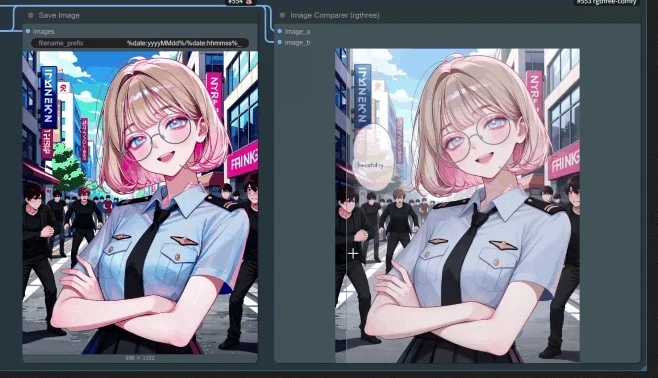Click the image_b label
The height and width of the screenshot is (378, 658).
pos(297,42)
